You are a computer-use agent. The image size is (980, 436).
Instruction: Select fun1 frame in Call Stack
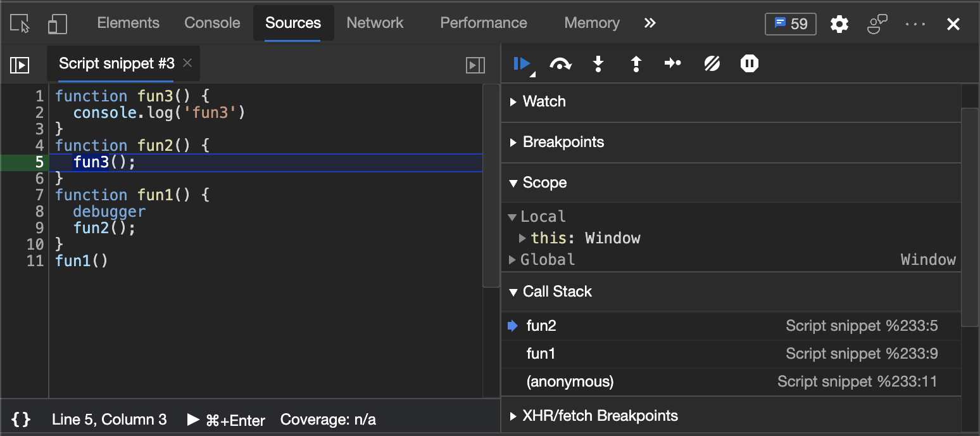541,354
